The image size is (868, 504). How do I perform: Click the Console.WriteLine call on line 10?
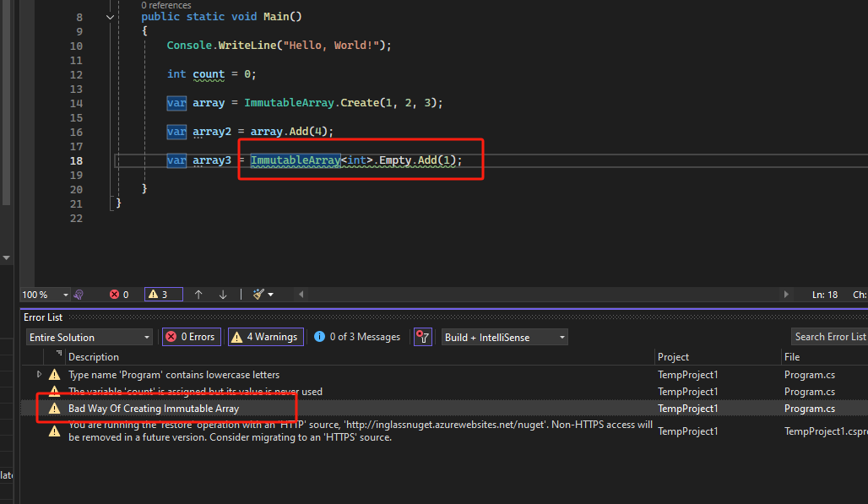279,46
